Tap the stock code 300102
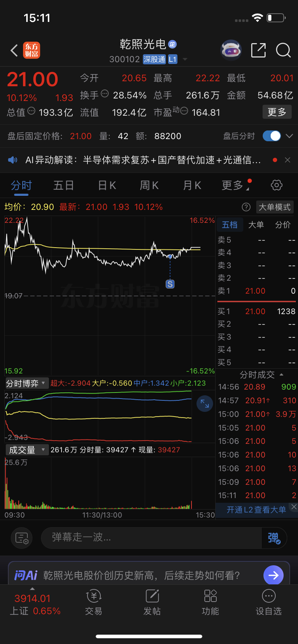This screenshot has width=298, height=644. tap(125, 59)
